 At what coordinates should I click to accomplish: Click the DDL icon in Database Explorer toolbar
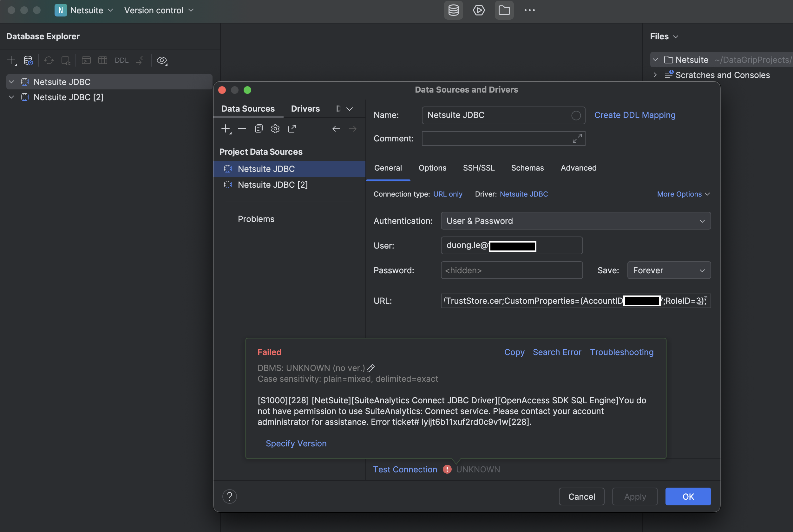121,60
